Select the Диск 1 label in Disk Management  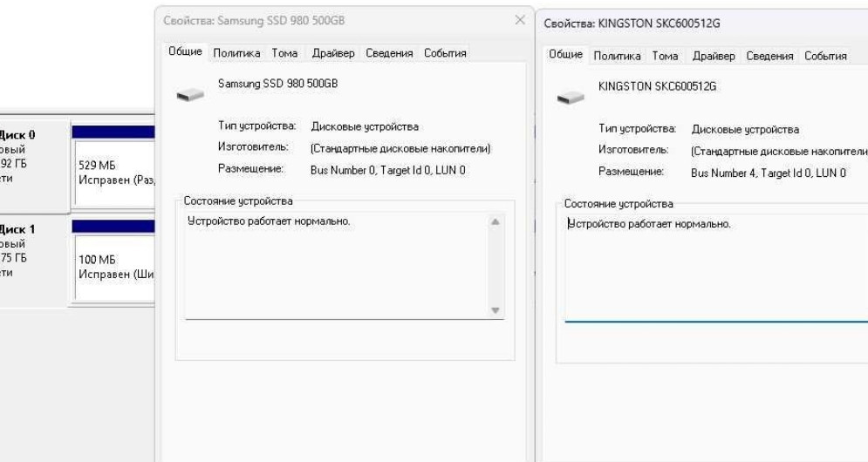[x=17, y=229]
